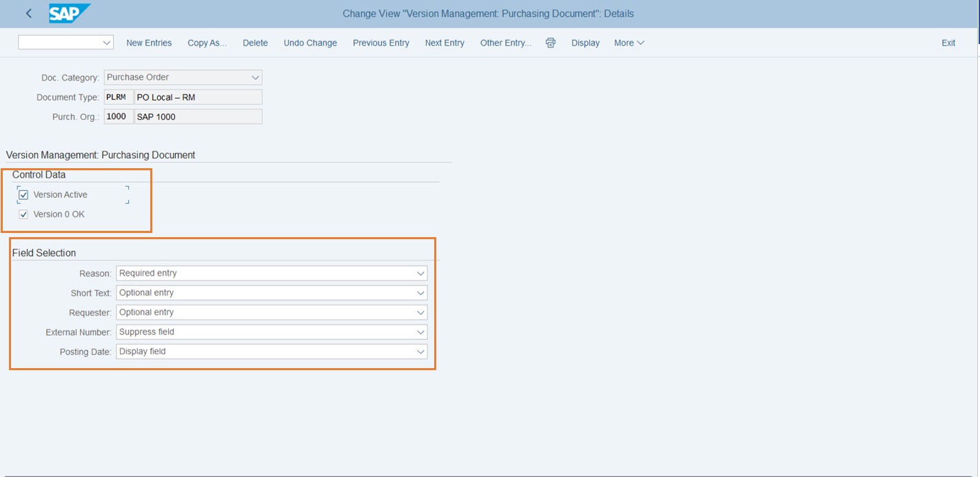Click the command field input box
This screenshot has height=477, width=980.
[59, 43]
